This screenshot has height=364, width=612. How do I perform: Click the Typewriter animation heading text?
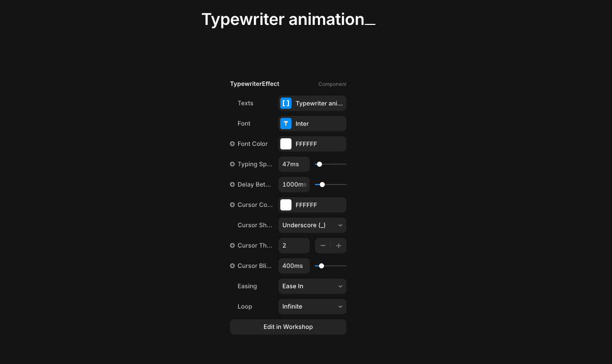point(283,19)
